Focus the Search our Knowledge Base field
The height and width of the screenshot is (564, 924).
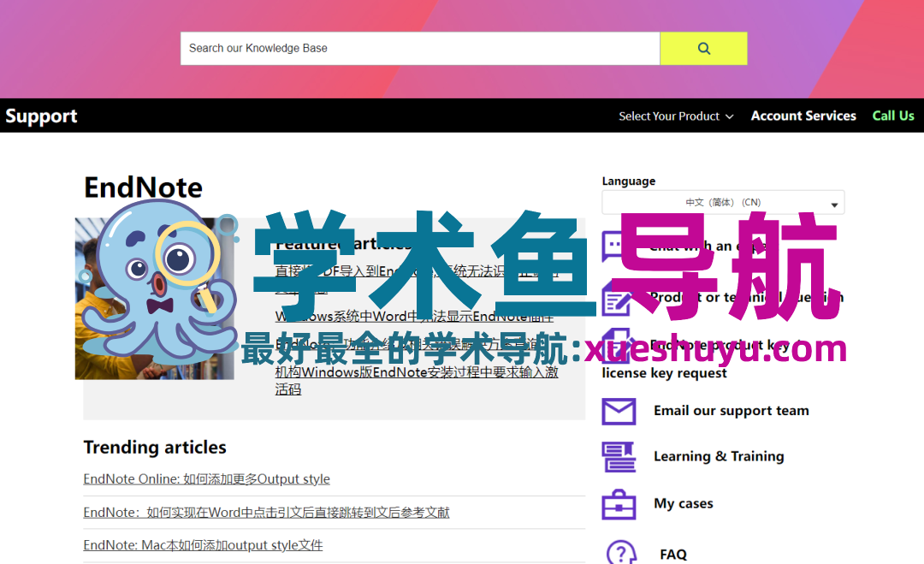point(420,48)
